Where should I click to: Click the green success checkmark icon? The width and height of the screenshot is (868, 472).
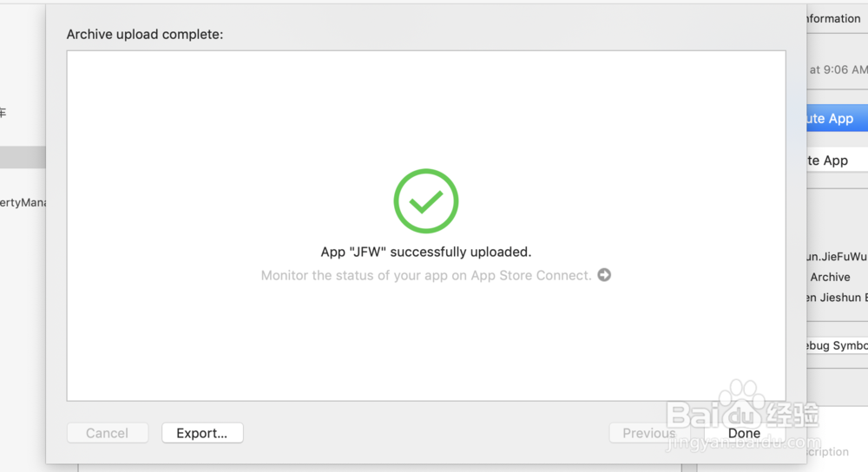425,201
